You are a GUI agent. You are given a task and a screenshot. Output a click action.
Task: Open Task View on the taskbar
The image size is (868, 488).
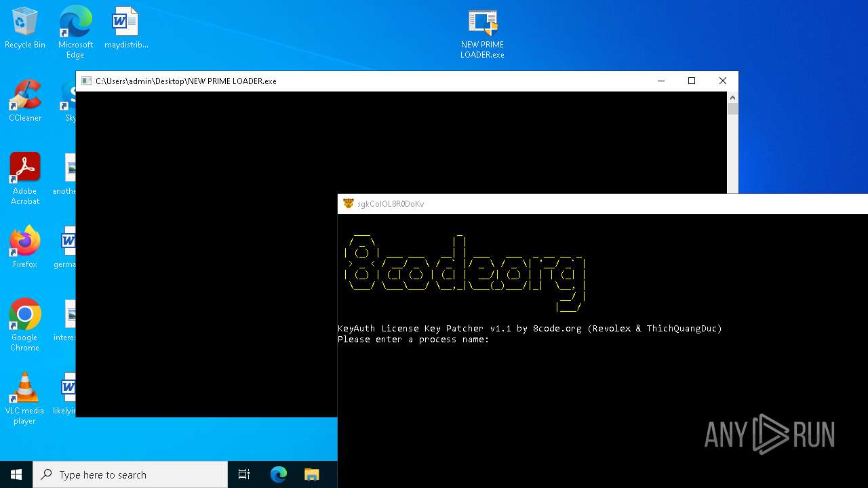coord(244,474)
